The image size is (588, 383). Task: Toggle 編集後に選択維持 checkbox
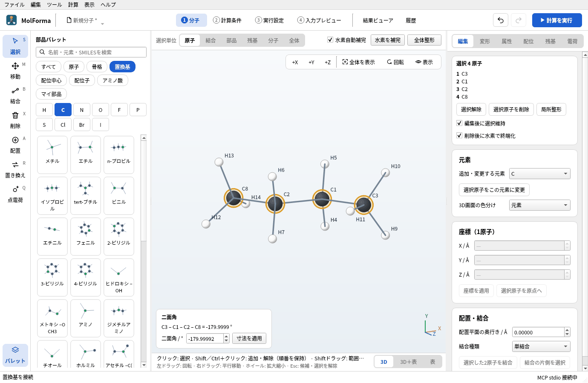(459, 123)
